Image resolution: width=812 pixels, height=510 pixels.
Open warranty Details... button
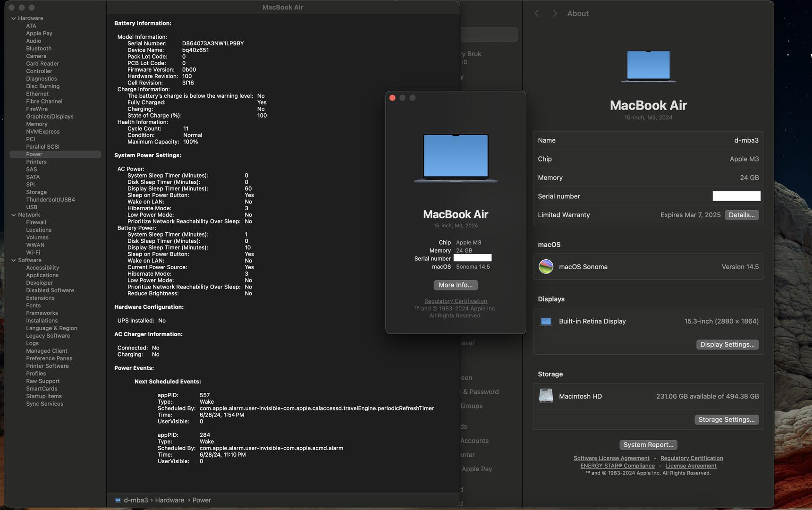click(x=741, y=215)
